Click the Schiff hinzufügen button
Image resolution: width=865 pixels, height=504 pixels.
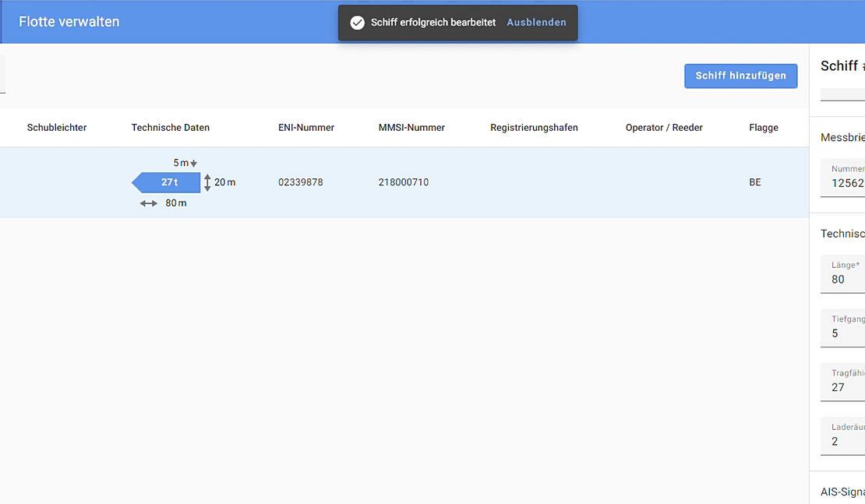741,76
